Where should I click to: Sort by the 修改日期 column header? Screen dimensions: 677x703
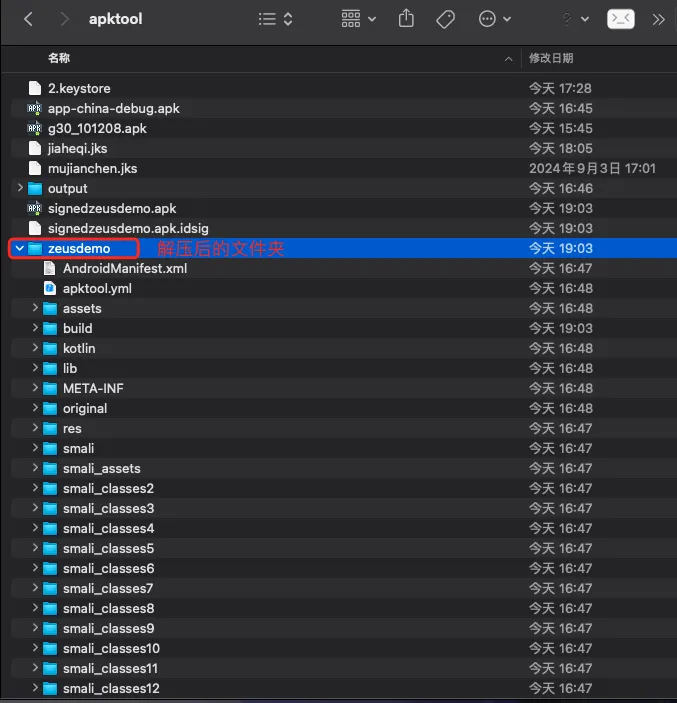coord(551,59)
